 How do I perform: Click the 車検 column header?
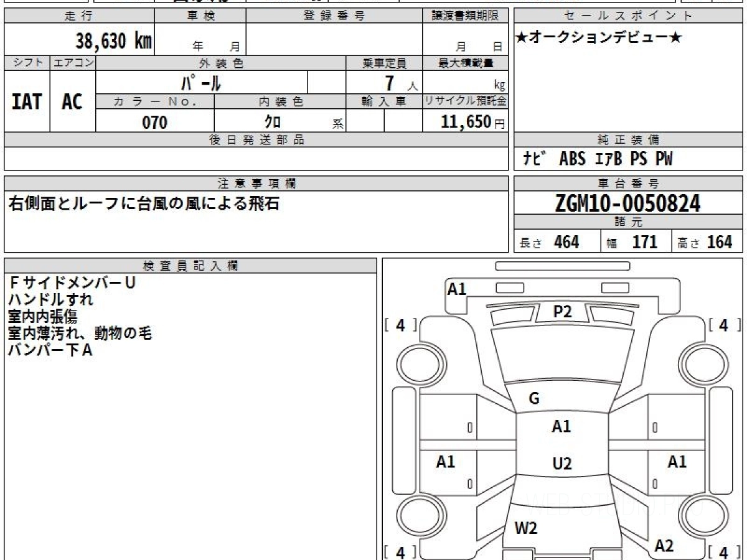tap(200, 16)
